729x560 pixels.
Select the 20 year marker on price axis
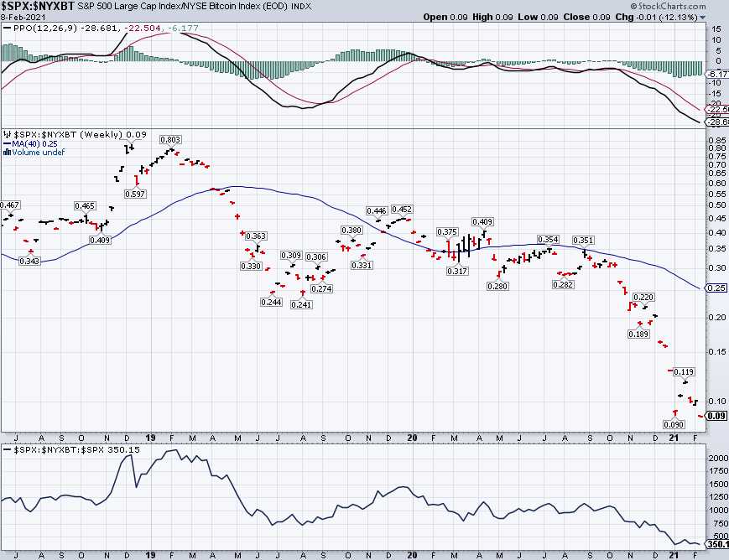pos(411,438)
